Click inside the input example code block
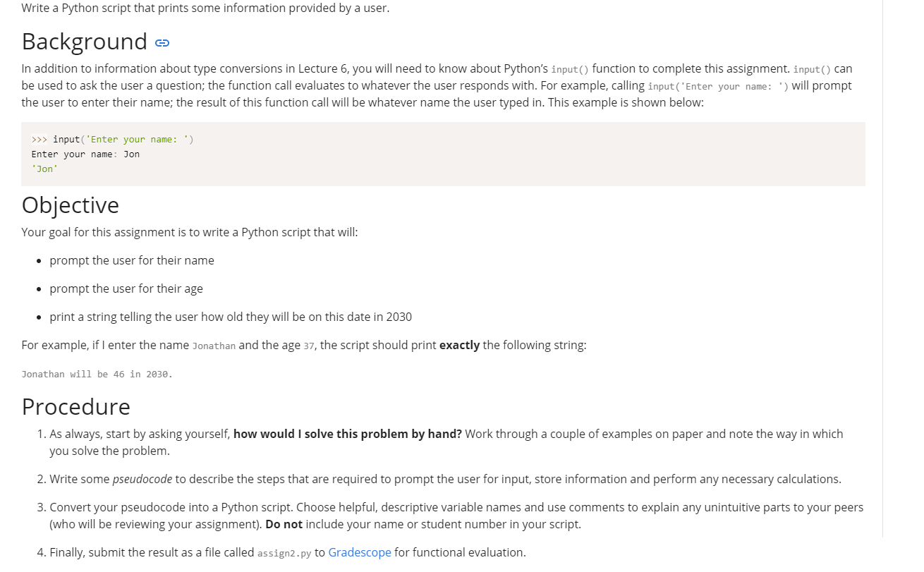924x572 pixels. pos(443,154)
